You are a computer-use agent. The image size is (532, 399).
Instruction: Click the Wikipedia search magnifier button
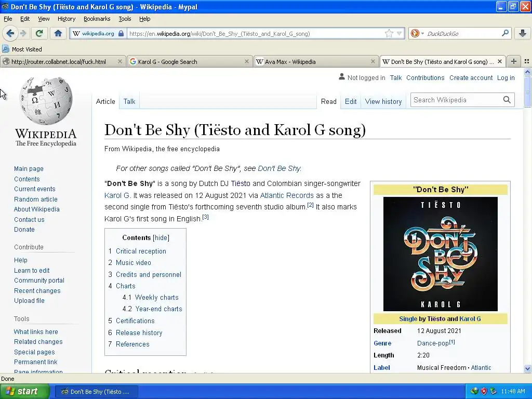507,100
